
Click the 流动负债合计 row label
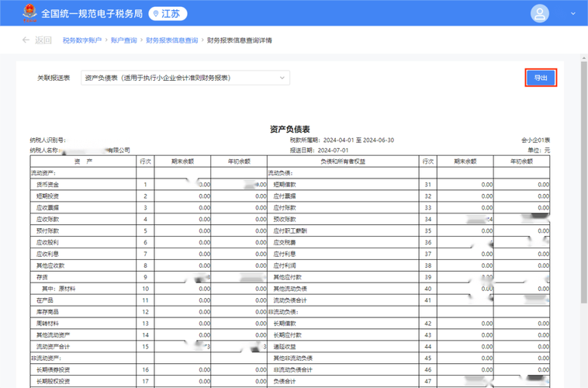tap(290, 300)
